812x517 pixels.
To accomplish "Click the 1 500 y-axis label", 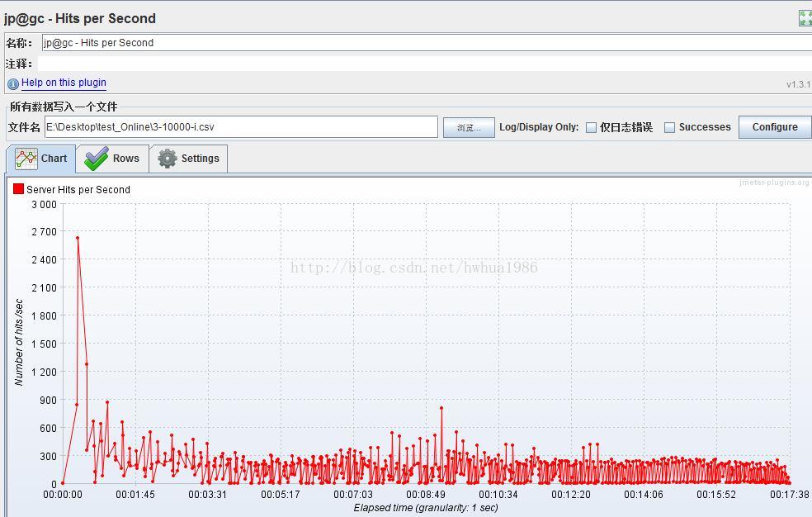I will pyautogui.click(x=44, y=344).
